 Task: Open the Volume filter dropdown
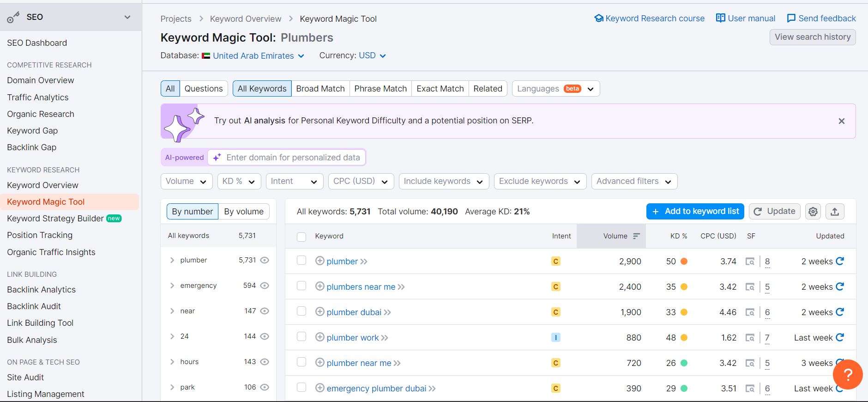pos(187,181)
